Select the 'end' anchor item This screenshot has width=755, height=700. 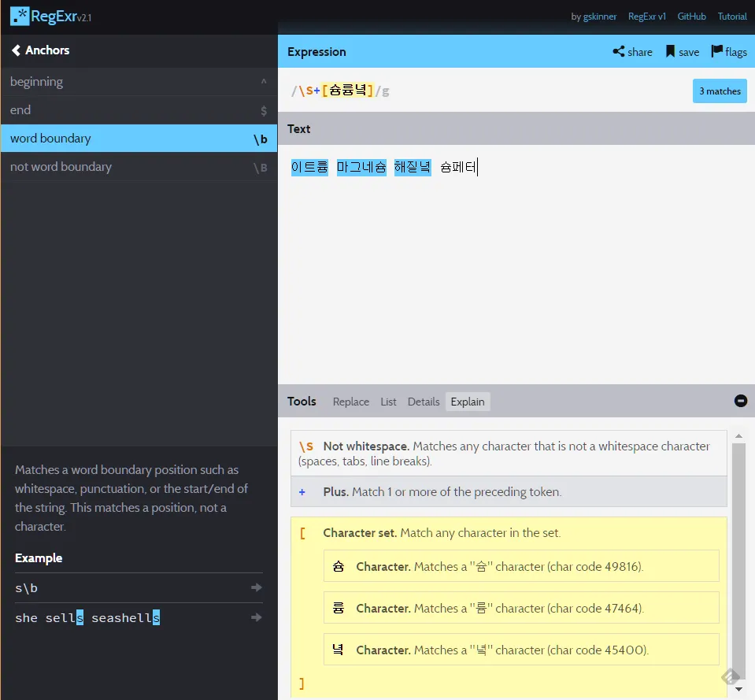point(139,110)
